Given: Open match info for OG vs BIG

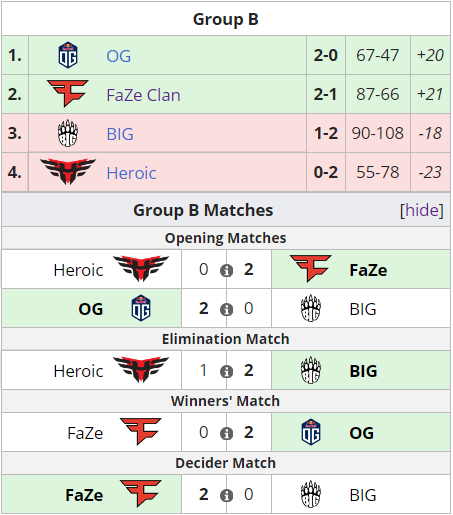Looking at the screenshot, I should (x=226, y=309).
